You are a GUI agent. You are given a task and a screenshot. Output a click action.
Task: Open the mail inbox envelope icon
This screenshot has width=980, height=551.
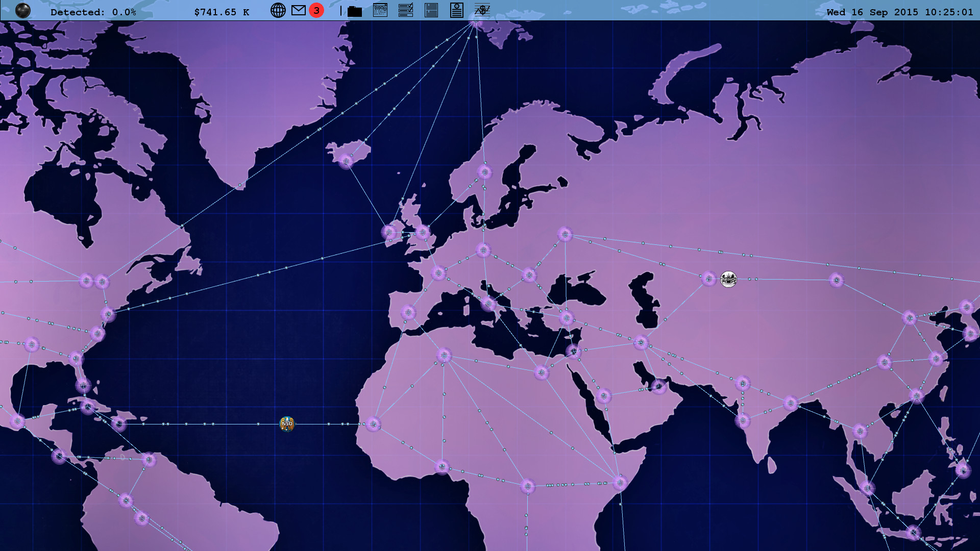click(299, 10)
